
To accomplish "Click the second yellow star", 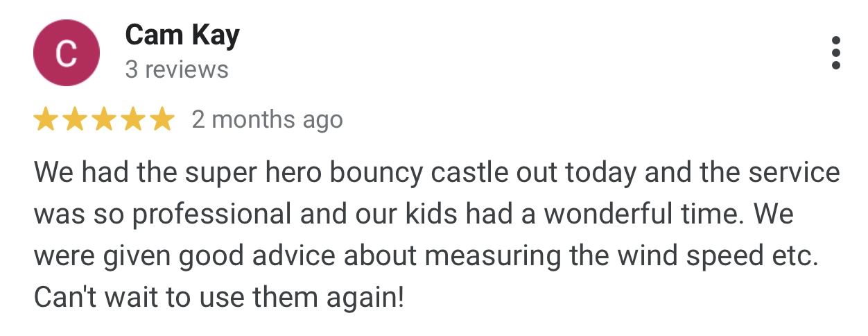I will pos(75,120).
